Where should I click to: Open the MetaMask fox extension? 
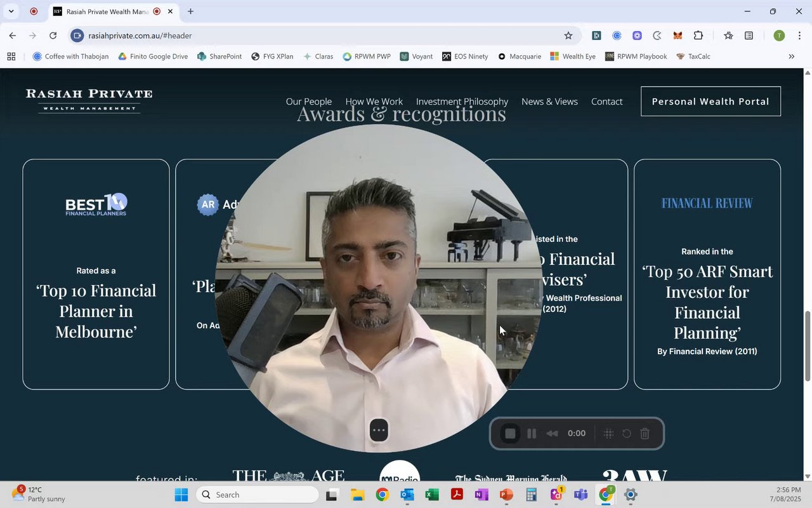678,36
